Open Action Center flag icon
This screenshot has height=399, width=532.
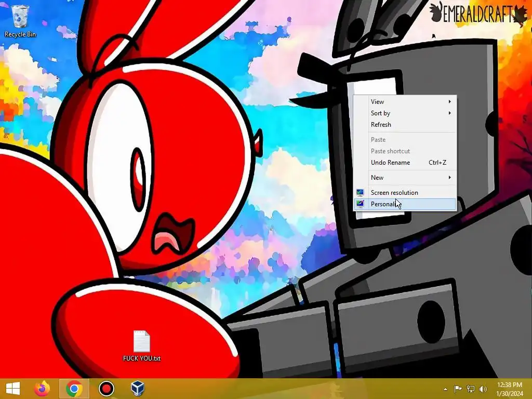tap(458, 389)
